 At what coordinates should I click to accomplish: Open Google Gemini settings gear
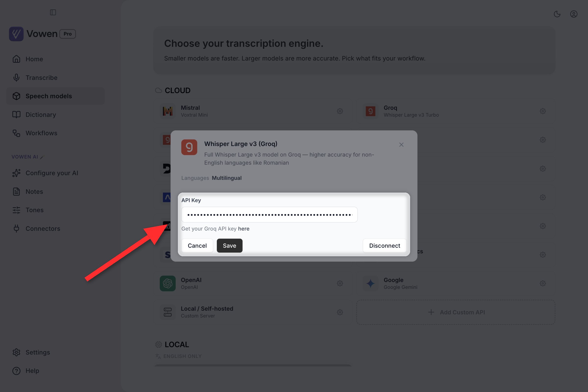point(543,283)
